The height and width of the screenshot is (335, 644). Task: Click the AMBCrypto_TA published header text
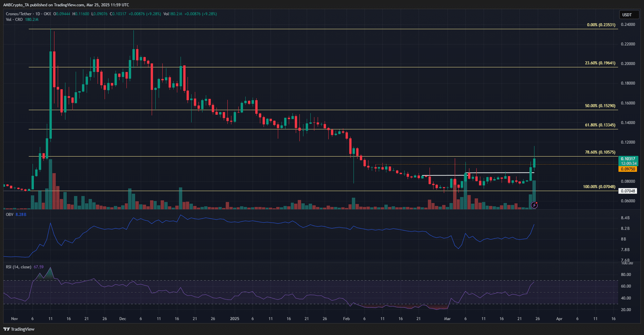click(x=66, y=5)
